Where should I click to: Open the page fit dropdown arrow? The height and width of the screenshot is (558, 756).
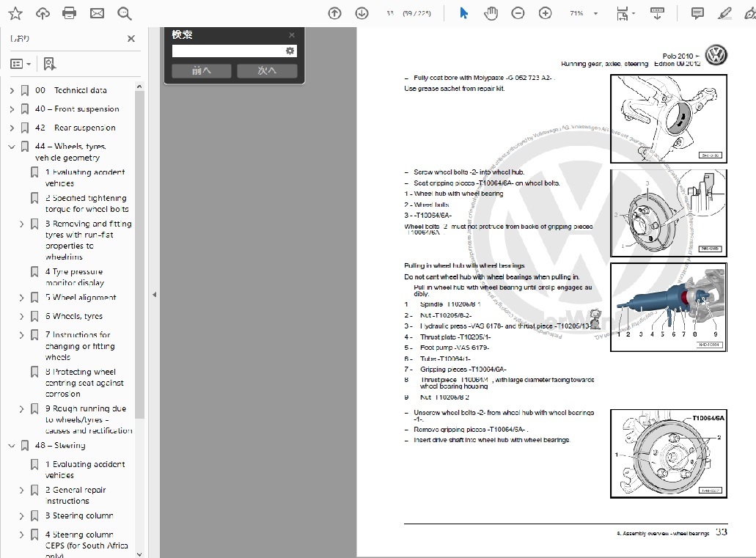pos(634,13)
